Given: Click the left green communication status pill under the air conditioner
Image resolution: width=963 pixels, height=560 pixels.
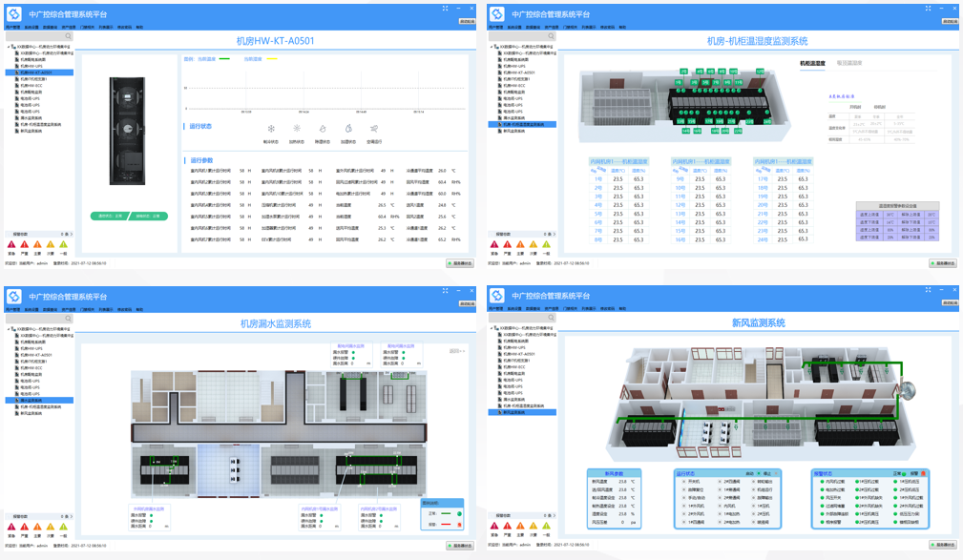Looking at the screenshot, I should tap(110, 217).
